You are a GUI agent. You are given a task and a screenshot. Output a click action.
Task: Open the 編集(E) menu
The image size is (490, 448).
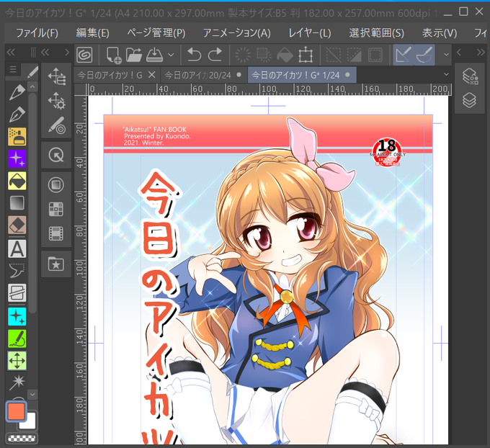(x=92, y=33)
